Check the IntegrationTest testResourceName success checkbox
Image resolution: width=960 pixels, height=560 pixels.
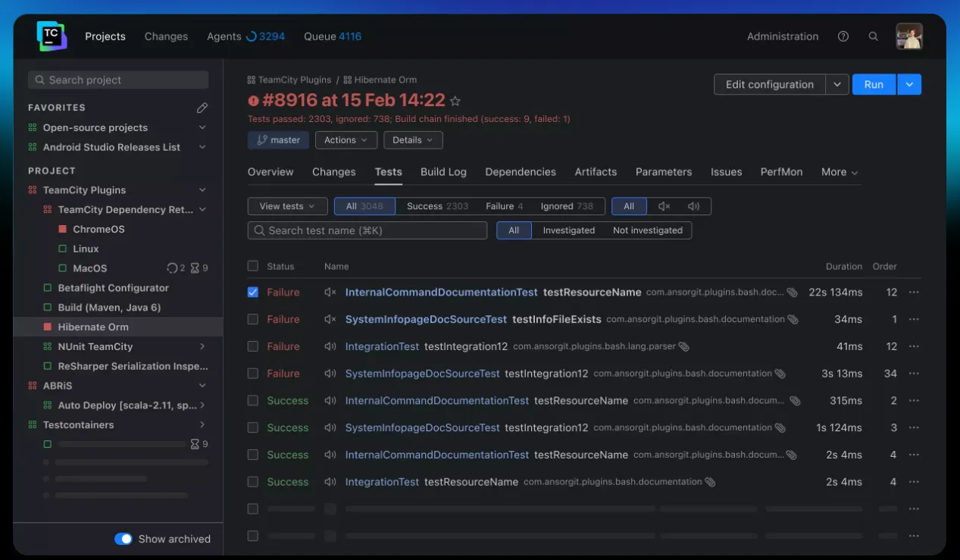(x=253, y=482)
